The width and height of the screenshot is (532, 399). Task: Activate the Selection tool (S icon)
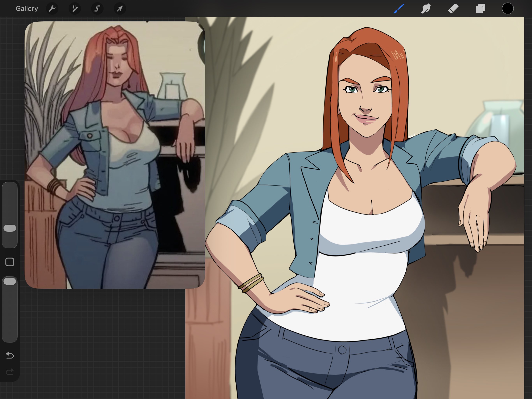pyautogui.click(x=97, y=9)
